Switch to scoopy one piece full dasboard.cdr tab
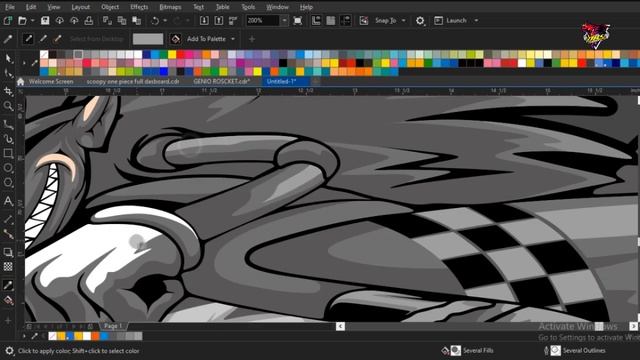The image size is (640, 360). (133, 82)
